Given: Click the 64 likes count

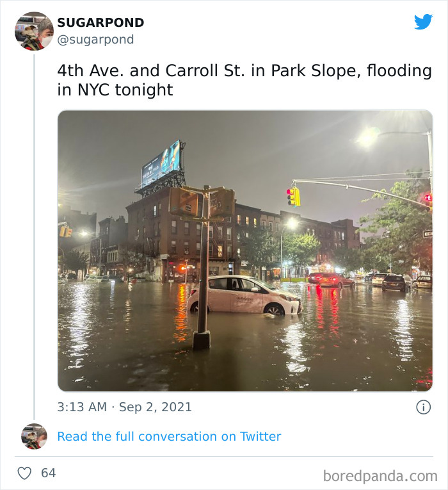Looking at the screenshot, I should [48, 473].
